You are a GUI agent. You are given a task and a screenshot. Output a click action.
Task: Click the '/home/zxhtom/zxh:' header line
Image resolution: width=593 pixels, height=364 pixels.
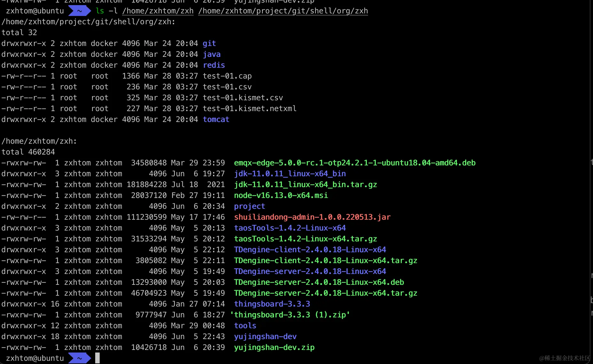(x=39, y=141)
